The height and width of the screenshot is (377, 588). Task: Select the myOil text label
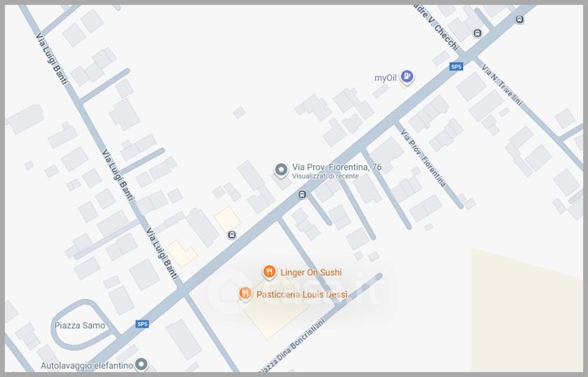(385, 78)
